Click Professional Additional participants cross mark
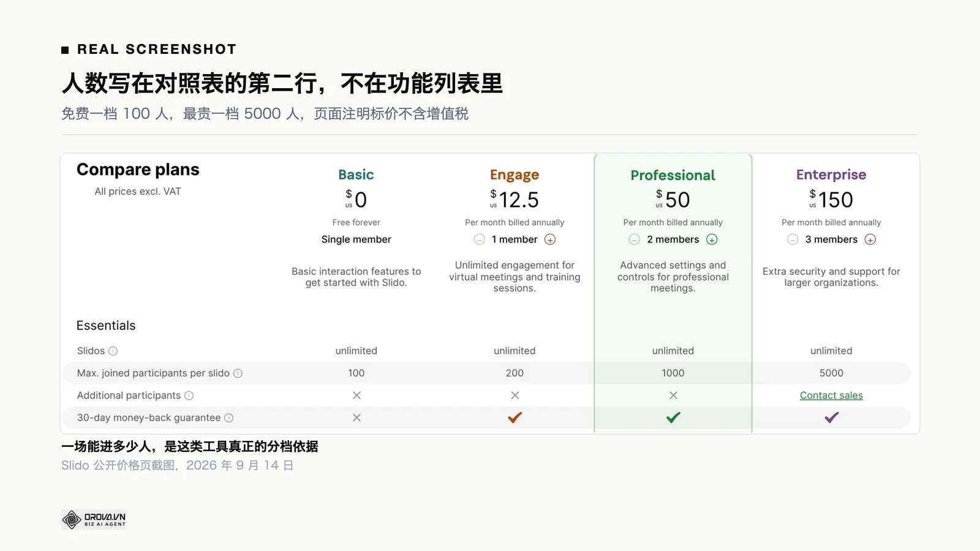This screenshot has width=980, height=551. [x=673, y=395]
